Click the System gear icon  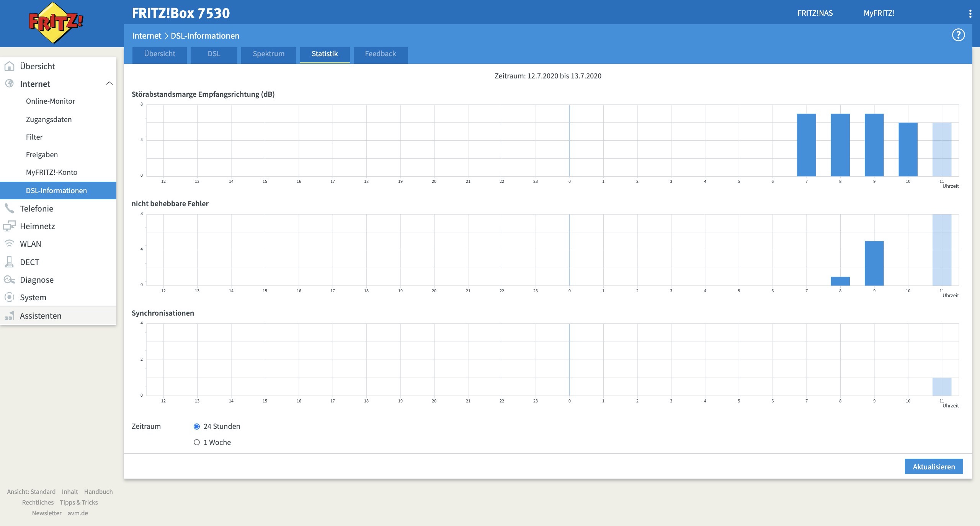pyautogui.click(x=9, y=297)
